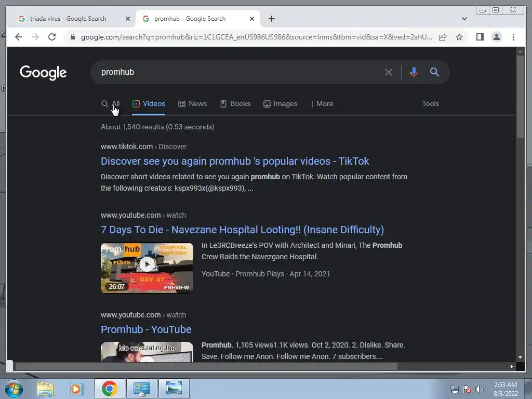Click the horizontal scrollbar thumb
The width and height of the screenshot is (532, 399).
[207, 366]
